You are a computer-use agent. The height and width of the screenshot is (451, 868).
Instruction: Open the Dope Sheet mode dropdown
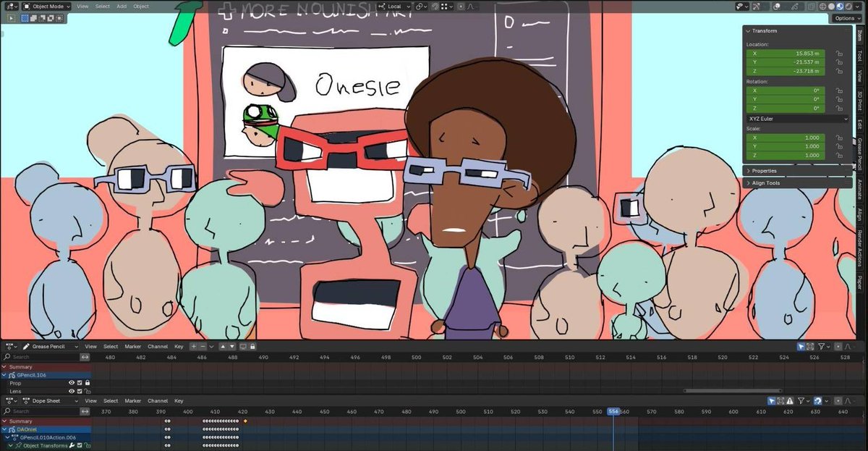click(x=51, y=400)
